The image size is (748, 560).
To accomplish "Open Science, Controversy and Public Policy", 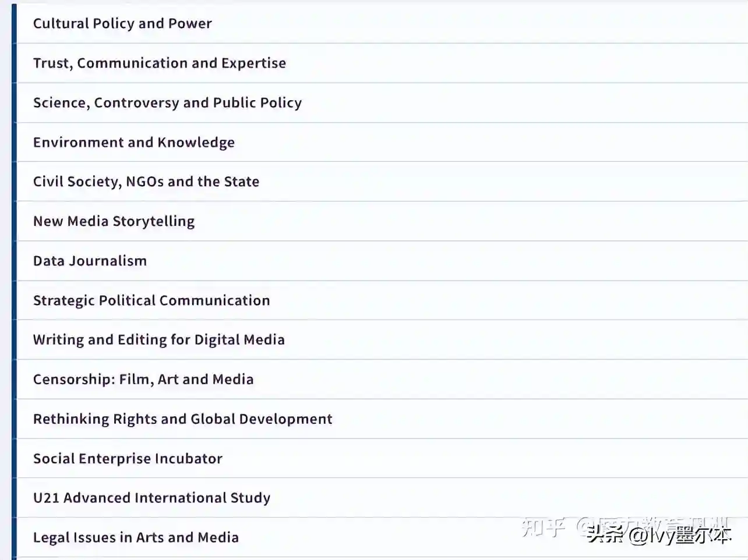I will tap(167, 102).
